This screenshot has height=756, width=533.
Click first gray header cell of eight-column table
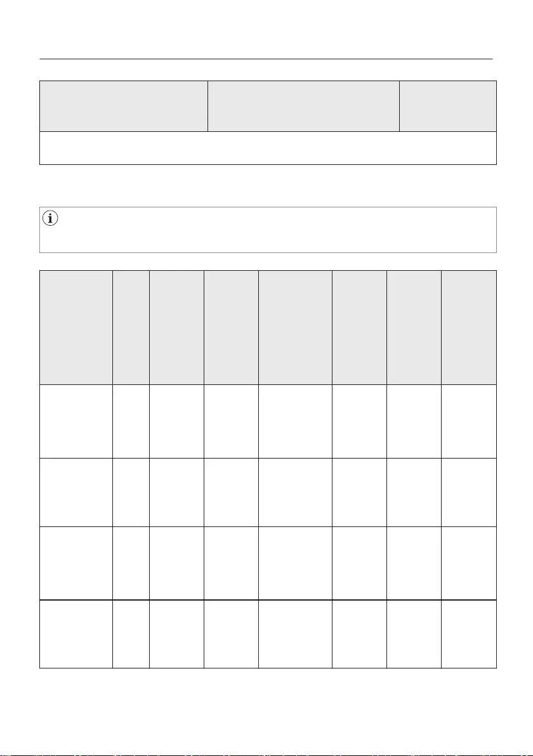(76, 327)
